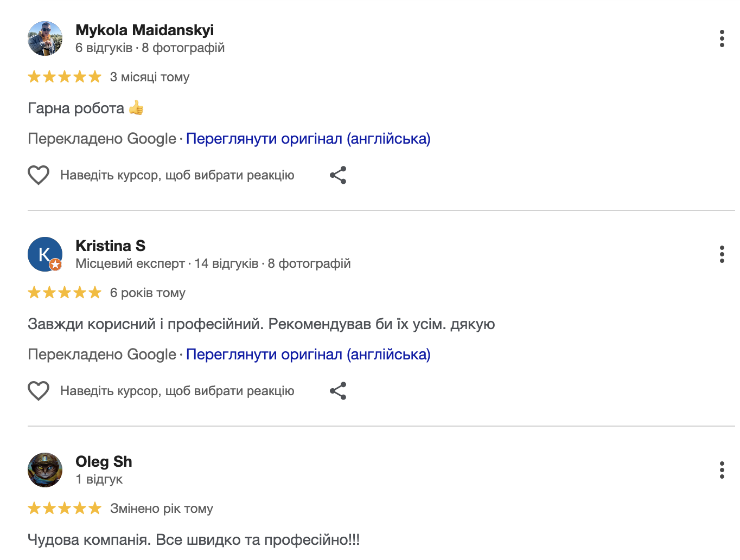
Task: Open Kristina S's blue avatar
Action: pyautogui.click(x=45, y=254)
